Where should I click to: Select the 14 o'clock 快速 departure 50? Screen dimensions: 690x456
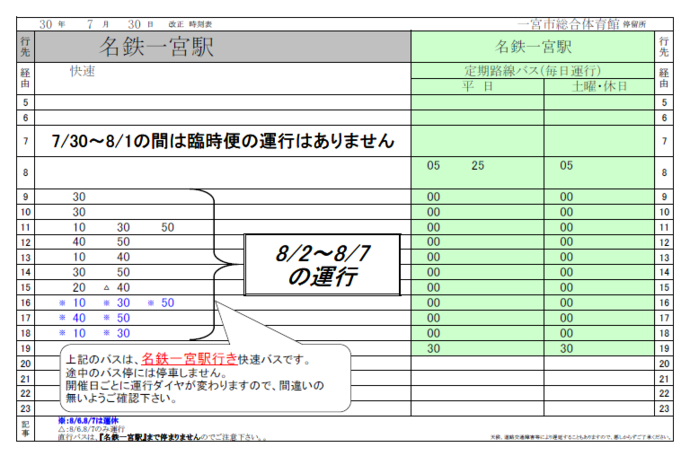click(123, 272)
